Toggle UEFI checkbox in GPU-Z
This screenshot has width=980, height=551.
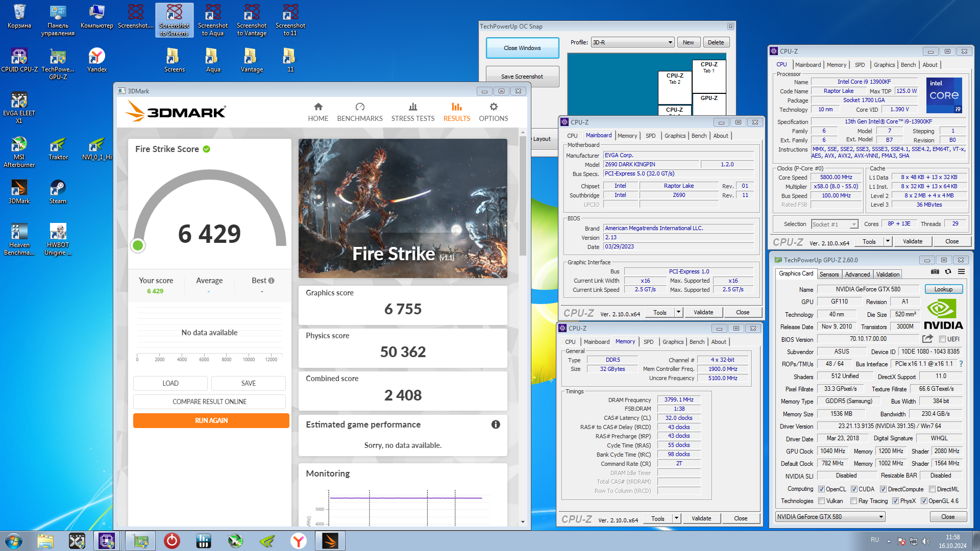(x=942, y=339)
